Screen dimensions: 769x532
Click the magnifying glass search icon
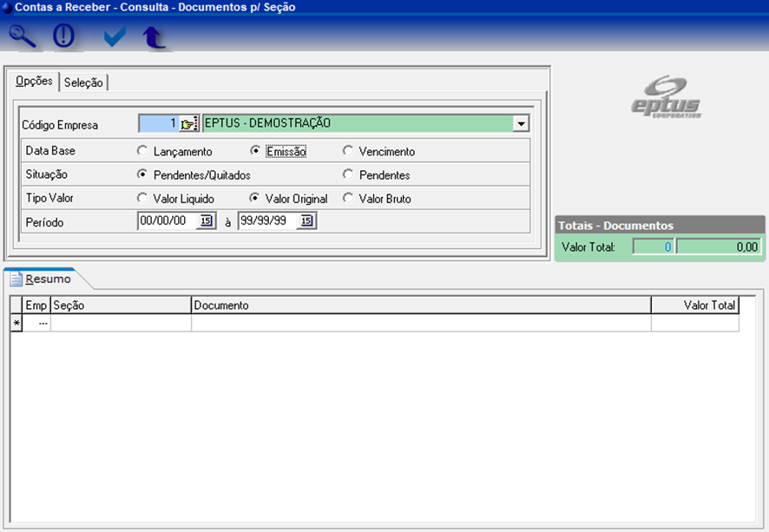pyautogui.click(x=23, y=36)
